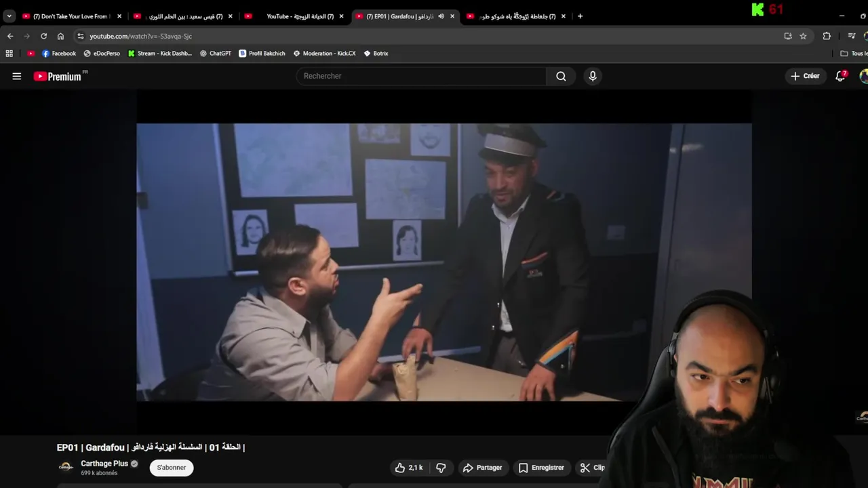Viewport: 868px width, 488px height.
Task: Start voice search with microphone
Action: pyautogui.click(x=593, y=76)
